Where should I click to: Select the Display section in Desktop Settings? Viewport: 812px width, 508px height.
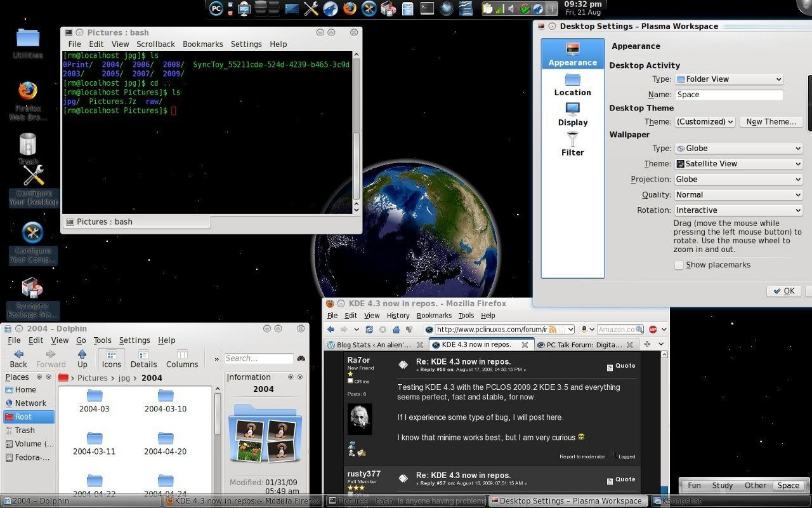[573, 114]
